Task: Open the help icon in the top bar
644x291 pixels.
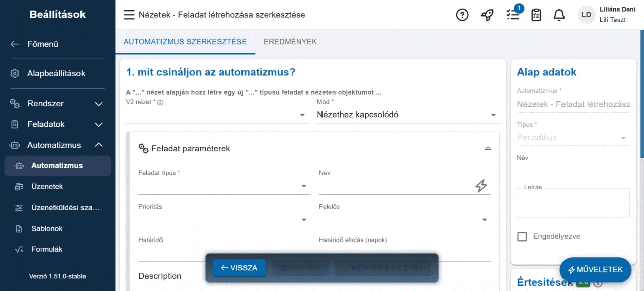Action: (462, 15)
